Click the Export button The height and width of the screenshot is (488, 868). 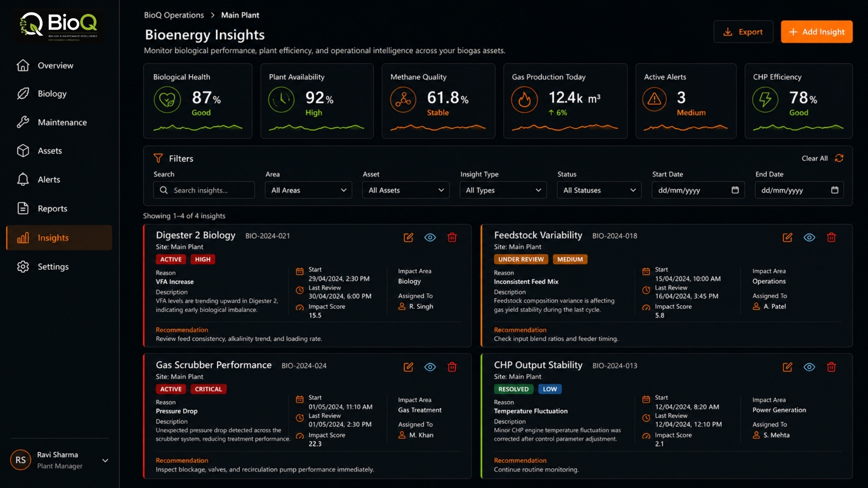[x=743, y=32]
